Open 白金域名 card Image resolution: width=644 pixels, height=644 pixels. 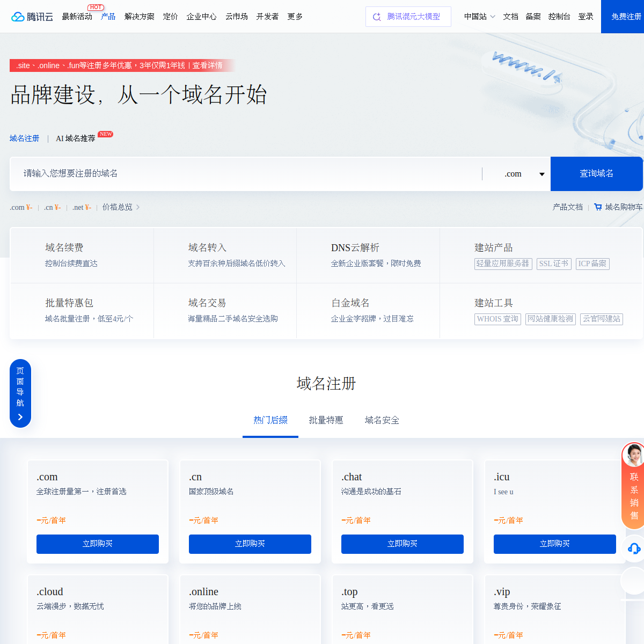(x=368, y=311)
